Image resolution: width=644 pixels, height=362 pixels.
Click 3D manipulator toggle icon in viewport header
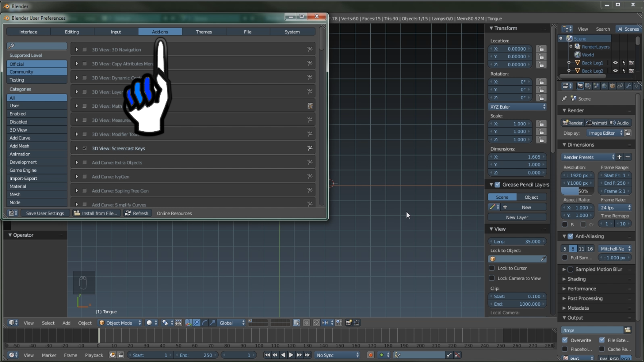(x=189, y=323)
